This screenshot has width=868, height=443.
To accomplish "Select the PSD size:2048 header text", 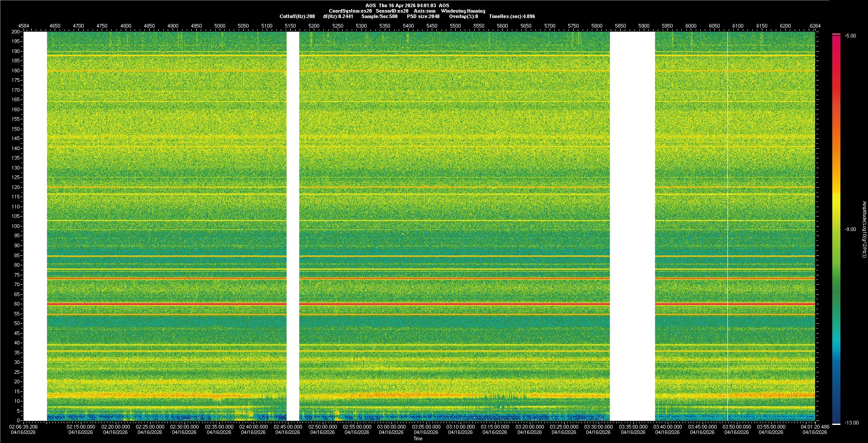I will (x=423, y=16).
